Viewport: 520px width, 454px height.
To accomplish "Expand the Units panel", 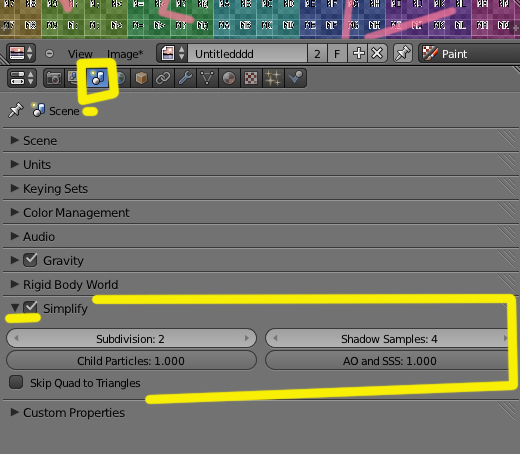I will (14, 164).
